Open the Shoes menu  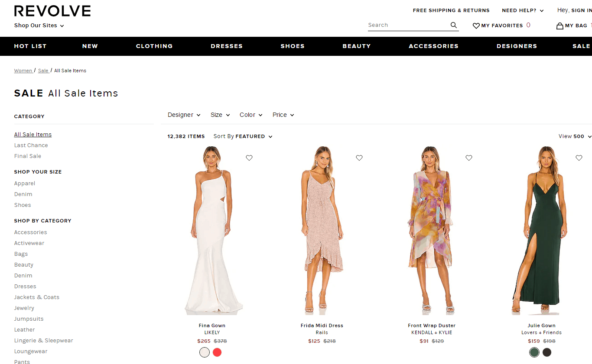tap(293, 46)
